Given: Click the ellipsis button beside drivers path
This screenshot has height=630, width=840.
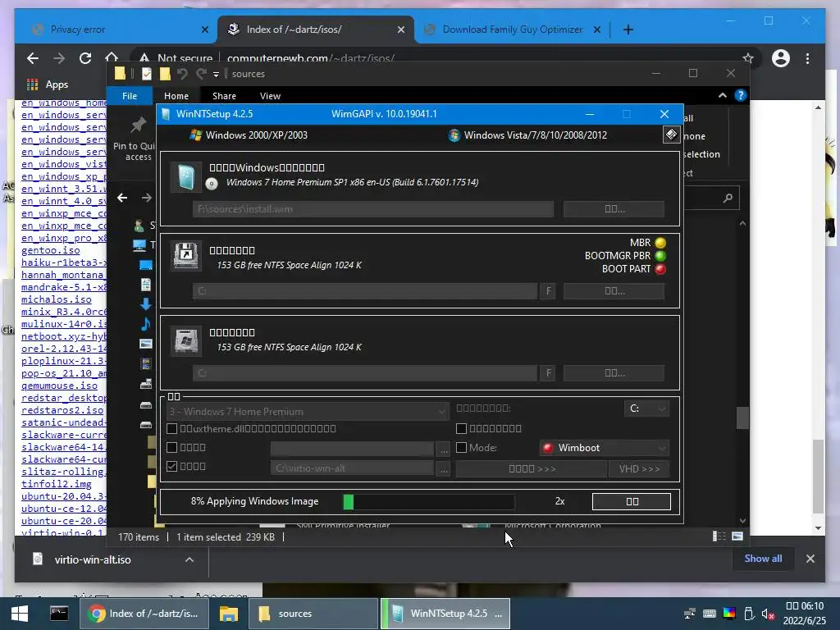Looking at the screenshot, I should pyautogui.click(x=444, y=468).
